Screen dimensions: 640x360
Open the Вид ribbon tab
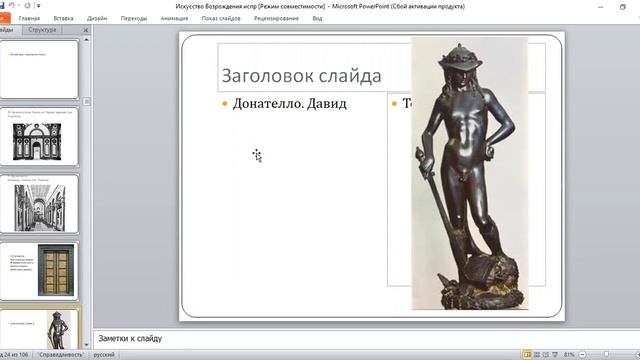pyautogui.click(x=317, y=18)
